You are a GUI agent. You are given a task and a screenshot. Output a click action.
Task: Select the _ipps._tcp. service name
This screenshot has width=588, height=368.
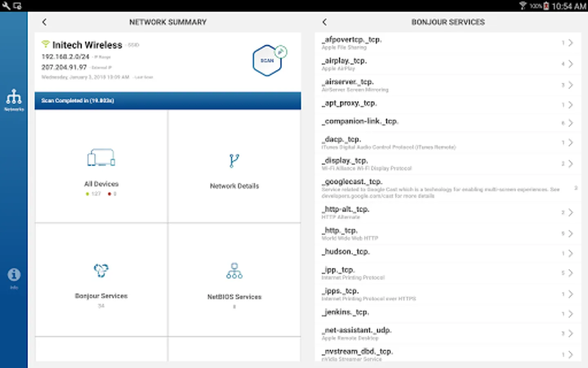341,291
